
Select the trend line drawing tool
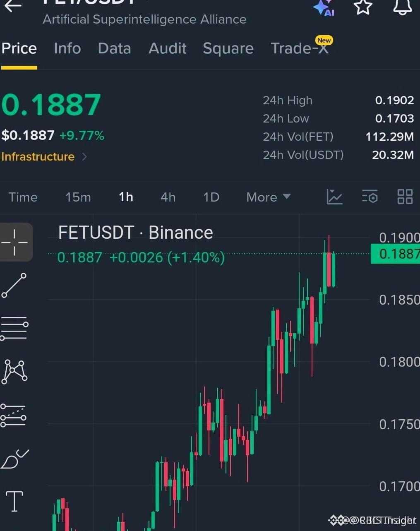[14, 285]
